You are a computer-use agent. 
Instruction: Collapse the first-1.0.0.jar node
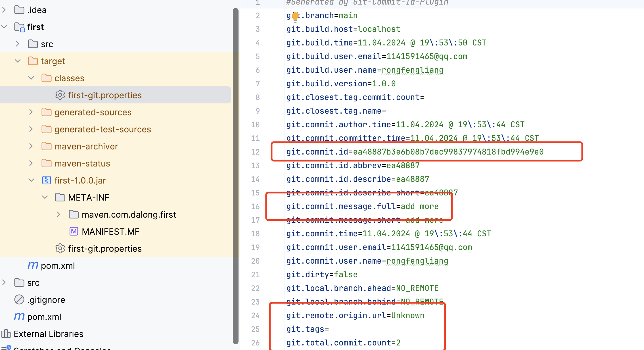click(x=31, y=180)
